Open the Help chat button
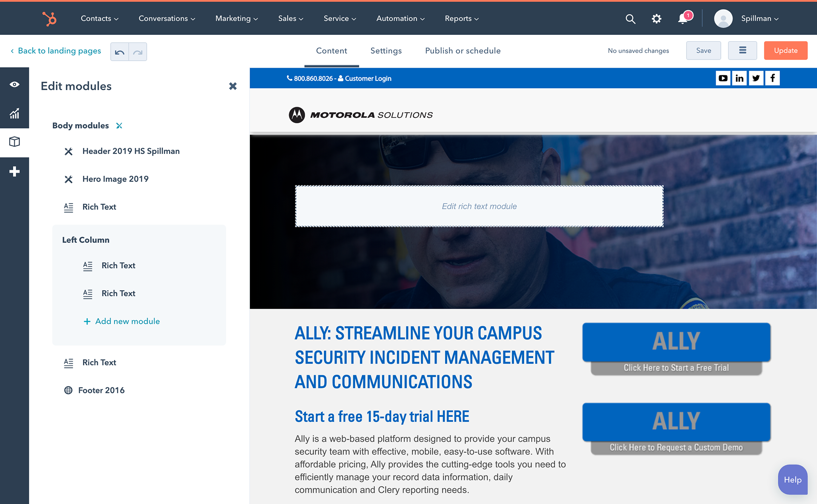The image size is (817, 504). (793, 479)
